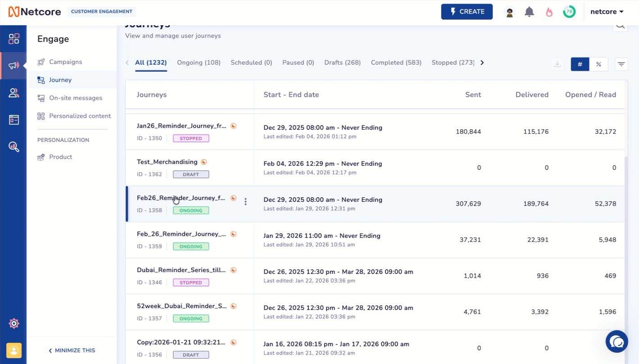Screen dimensions: 639x364
Task: Toggle percentage view with the % icon
Action: (x=599, y=64)
